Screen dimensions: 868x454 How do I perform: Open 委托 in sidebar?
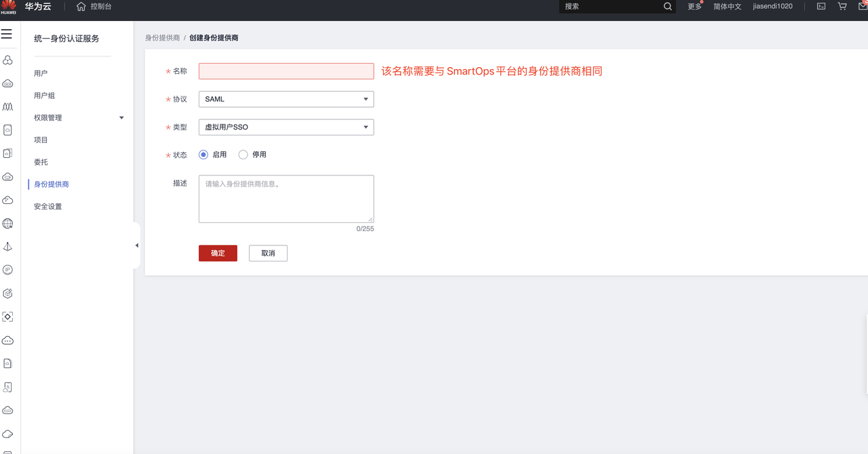click(41, 162)
